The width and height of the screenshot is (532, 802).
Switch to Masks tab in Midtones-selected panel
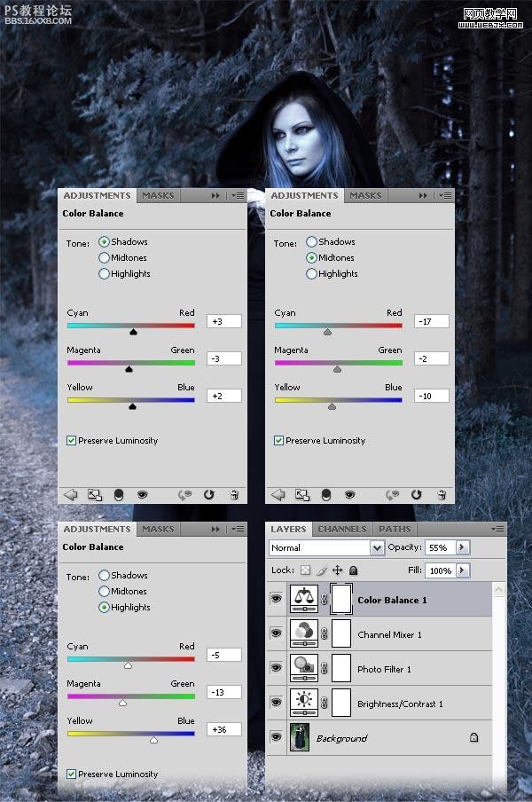tap(365, 195)
